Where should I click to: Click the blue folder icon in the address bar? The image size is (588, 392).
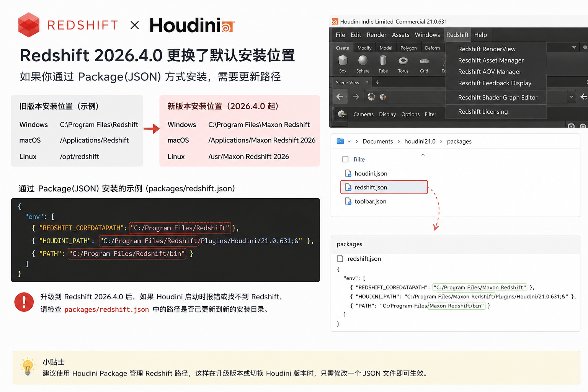tap(340, 141)
